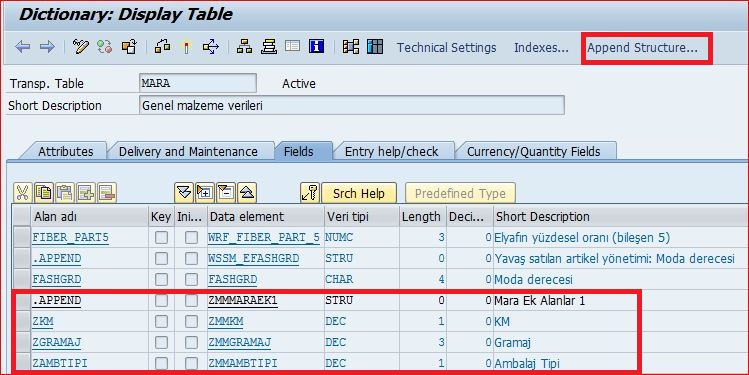Click the object hierarchy display icon
749x375 pixels.
[x=245, y=47]
